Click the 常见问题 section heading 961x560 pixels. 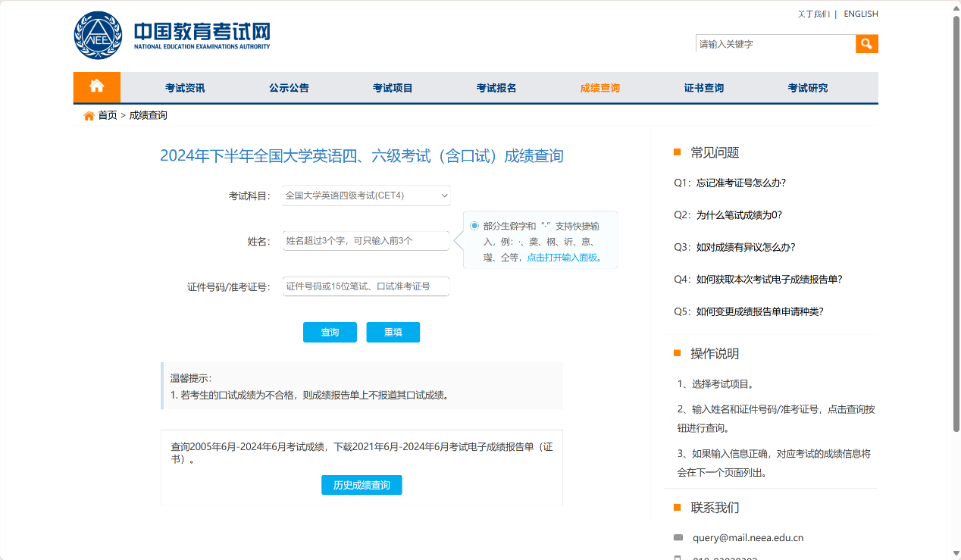coord(715,152)
